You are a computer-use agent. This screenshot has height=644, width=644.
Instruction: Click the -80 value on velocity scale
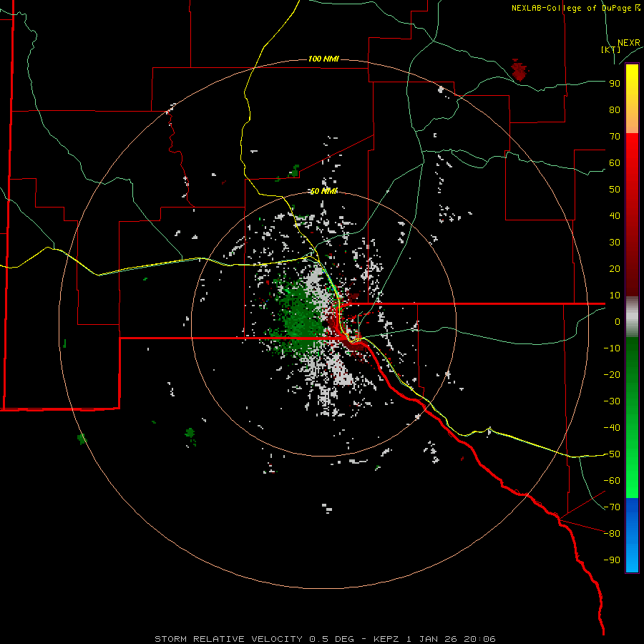[x=612, y=534]
